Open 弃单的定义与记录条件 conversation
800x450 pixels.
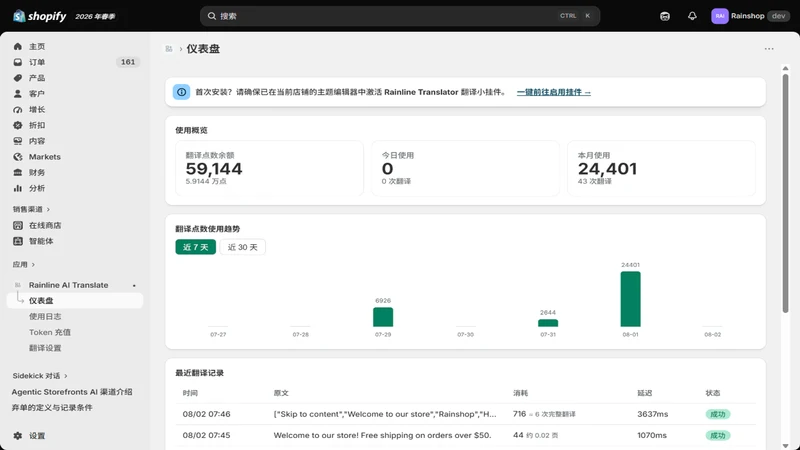52,408
